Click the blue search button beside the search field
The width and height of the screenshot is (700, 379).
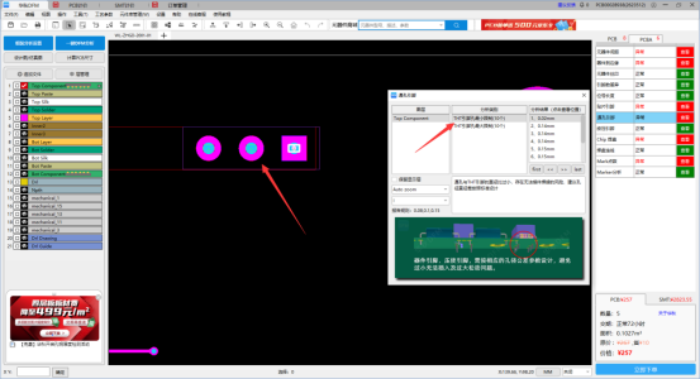tap(456, 25)
